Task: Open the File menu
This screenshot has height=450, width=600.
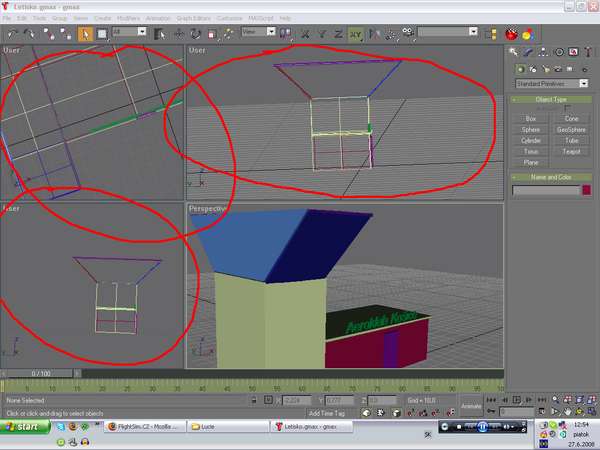Action: 7,18
